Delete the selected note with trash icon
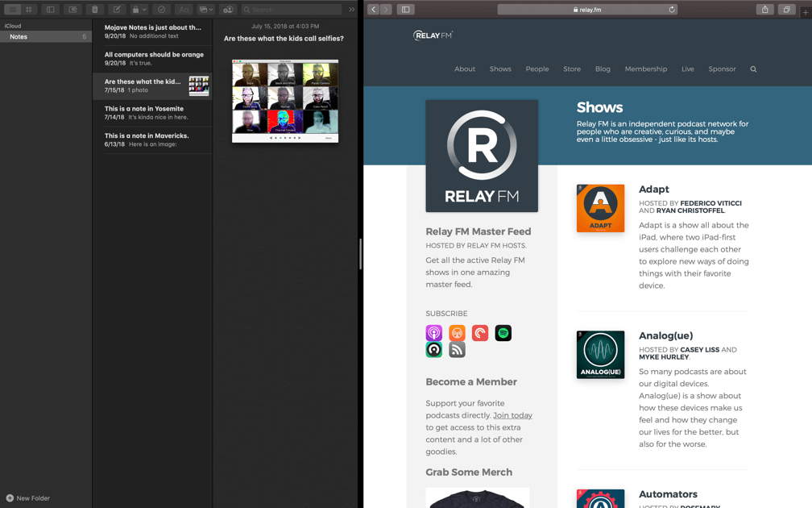 pyautogui.click(x=95, y=10)
